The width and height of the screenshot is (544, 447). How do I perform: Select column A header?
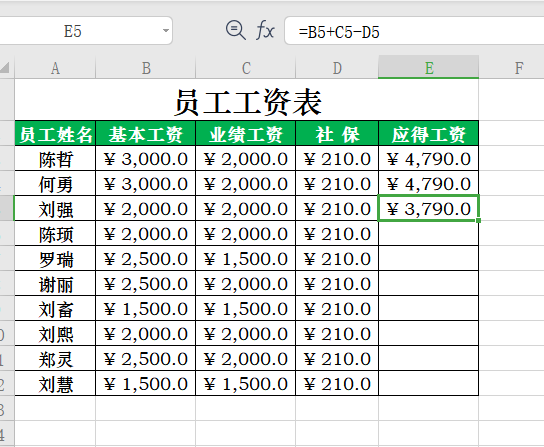pyautogui.click(x=55, y=68)
